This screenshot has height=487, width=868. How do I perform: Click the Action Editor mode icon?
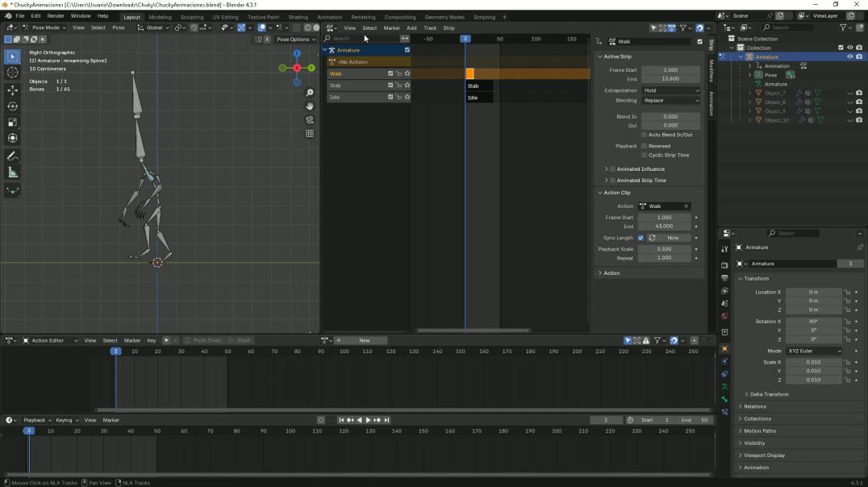pyautogui.click(x=26, y=340)
